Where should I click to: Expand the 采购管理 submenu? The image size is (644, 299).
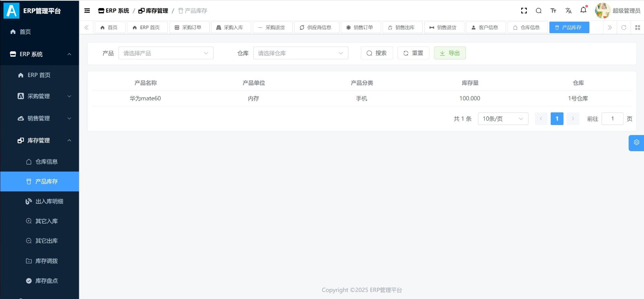[x=40, y=96]
